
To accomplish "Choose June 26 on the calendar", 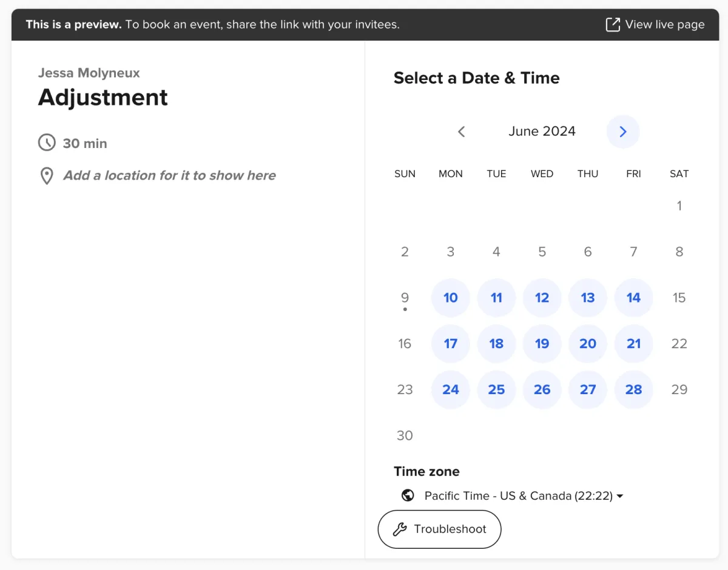I will [542, 389].
